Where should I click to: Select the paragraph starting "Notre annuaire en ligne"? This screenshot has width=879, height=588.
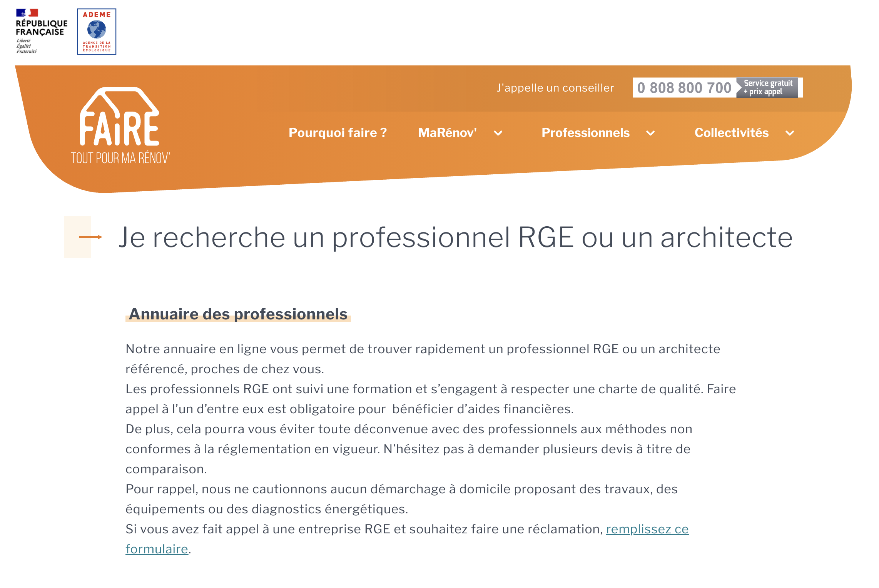pos(423,359)
